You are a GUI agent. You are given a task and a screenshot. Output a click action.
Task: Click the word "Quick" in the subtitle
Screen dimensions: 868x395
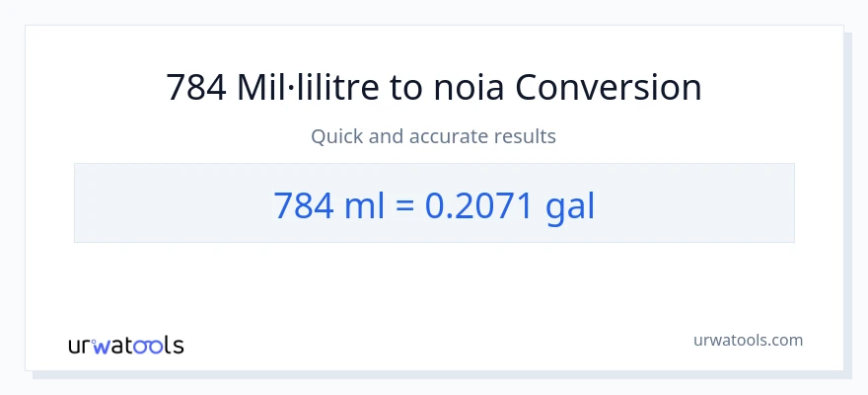click(338, 136)
